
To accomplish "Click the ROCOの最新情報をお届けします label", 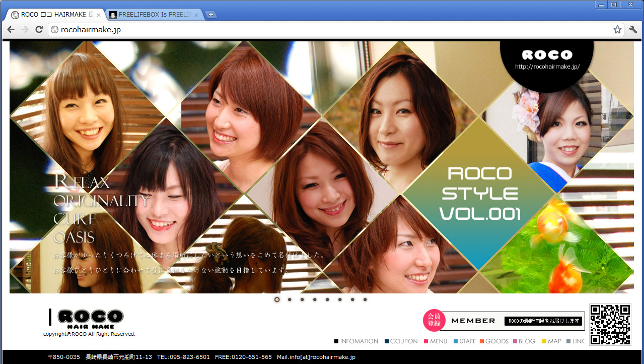I will click(543, 321).
